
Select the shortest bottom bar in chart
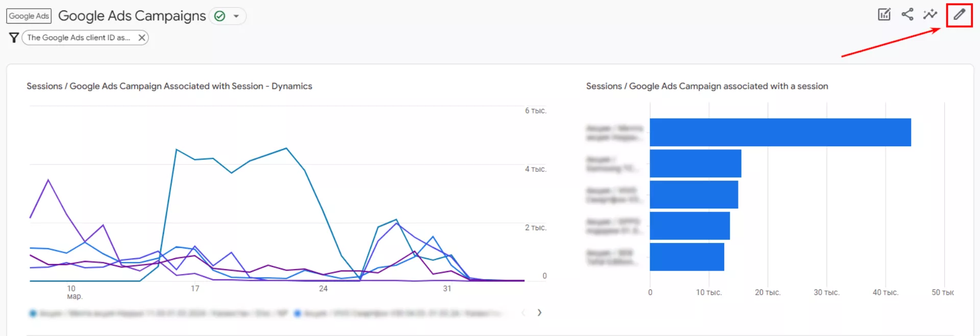(687, 257)
